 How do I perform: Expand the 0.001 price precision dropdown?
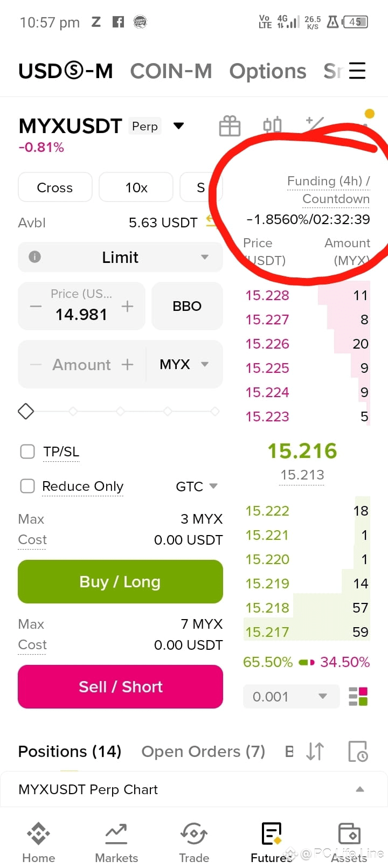tap(291, 697)
